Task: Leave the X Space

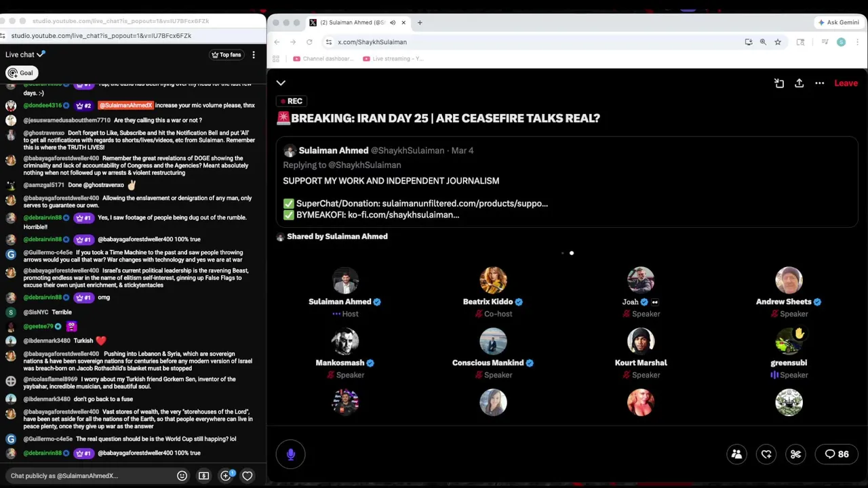Action: 846,83
